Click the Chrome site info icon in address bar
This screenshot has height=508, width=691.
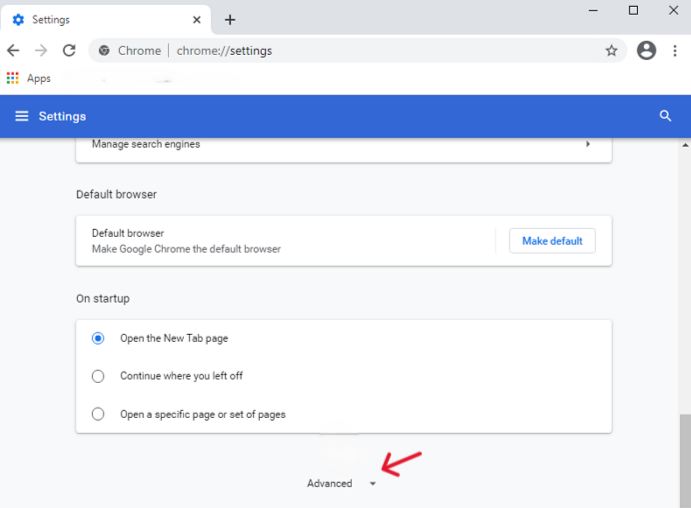(x=104, y=51)
